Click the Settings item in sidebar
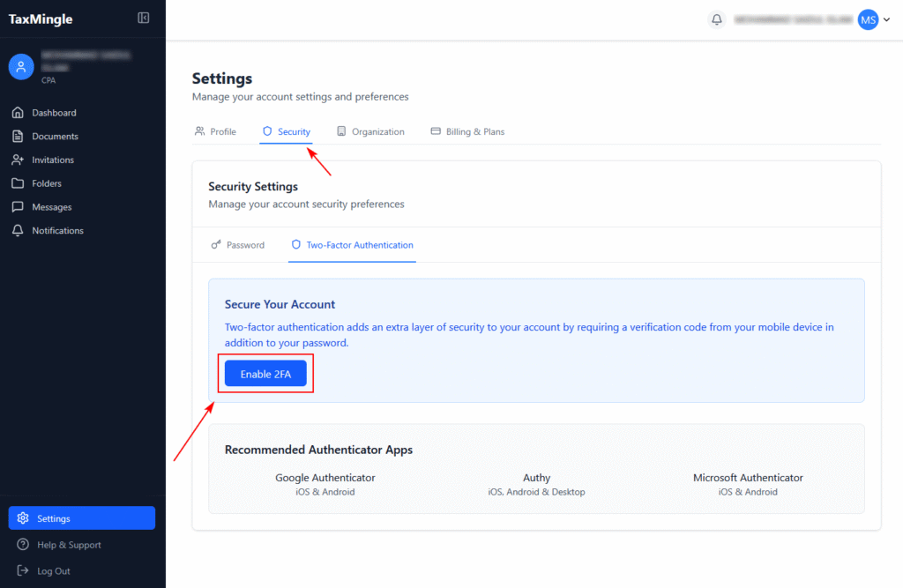Image resolution: width=903 pixels, height=588 pixels. [x=81, y=518]
